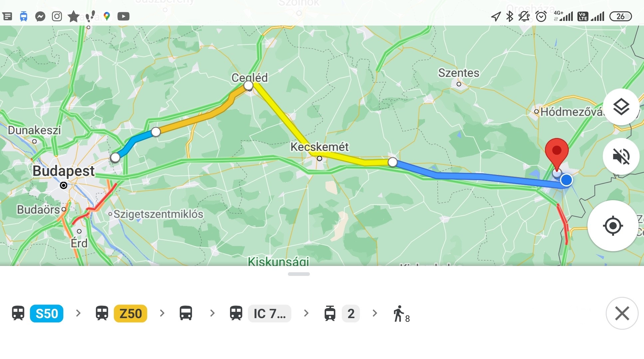The height and width of the screenshot is (359, 644).
Task: Tap the blue current location dot
Action: pyautogui.click(x=566, y=180)
